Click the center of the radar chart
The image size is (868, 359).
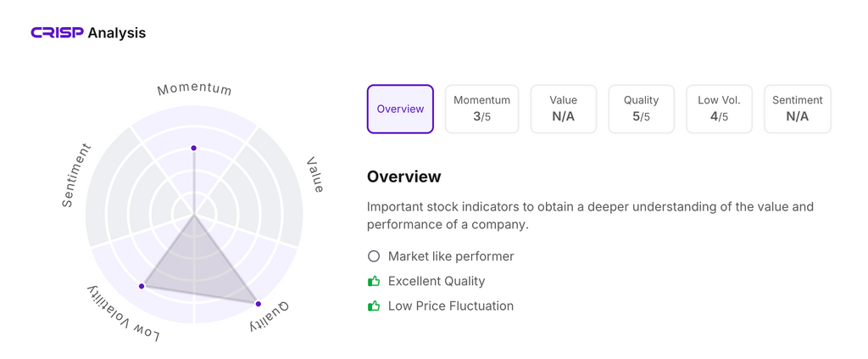pyautogui.click(x=194, y=215)
